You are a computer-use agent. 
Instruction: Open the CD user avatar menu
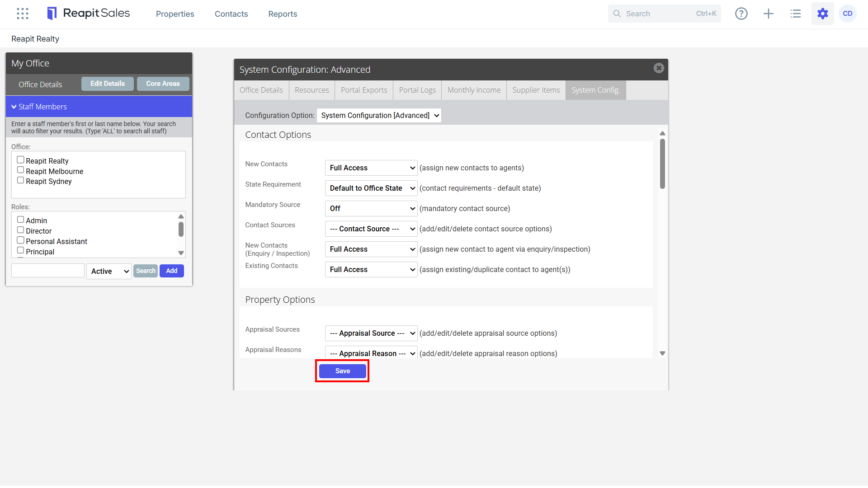(x=848, y=14)
